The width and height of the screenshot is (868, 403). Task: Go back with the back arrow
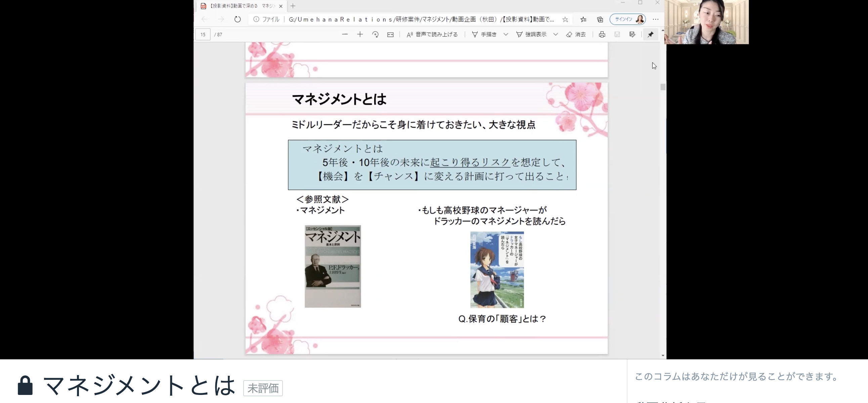click(204, 19)
